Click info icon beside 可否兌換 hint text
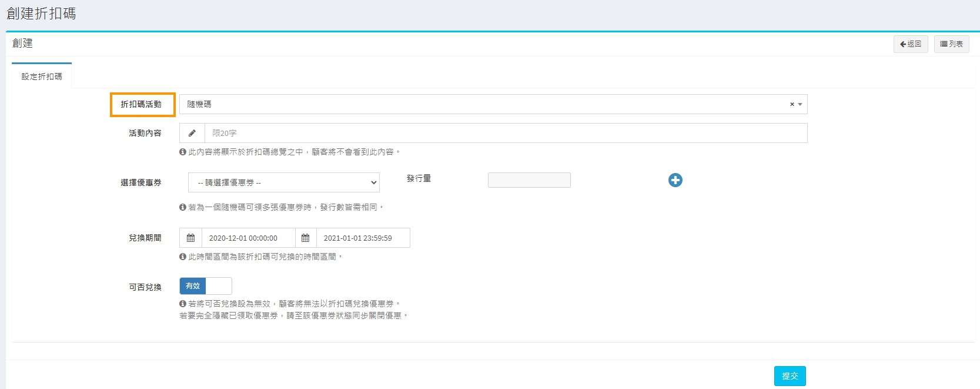This screenshot has width=980, height=389. point(183,304)
